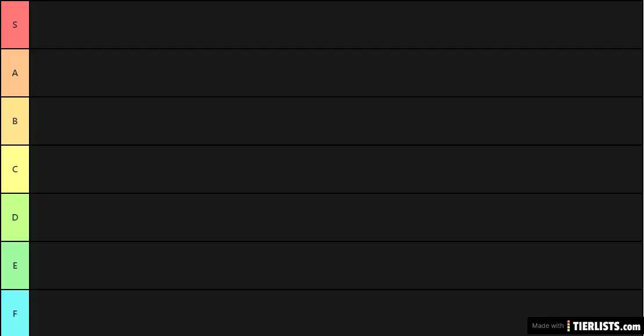
Task: Click inside the empty E tier row
Action: pos(337,266)
